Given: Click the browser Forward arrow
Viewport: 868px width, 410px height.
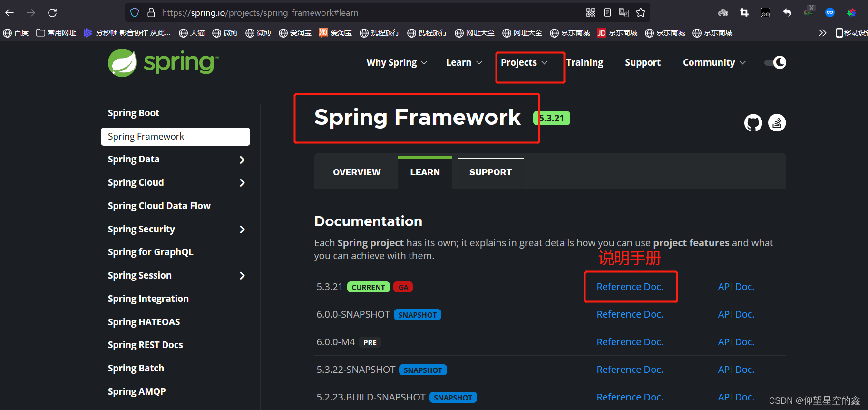Looking at the screenshot, I should pyautogui.click(x=31, y=12).
